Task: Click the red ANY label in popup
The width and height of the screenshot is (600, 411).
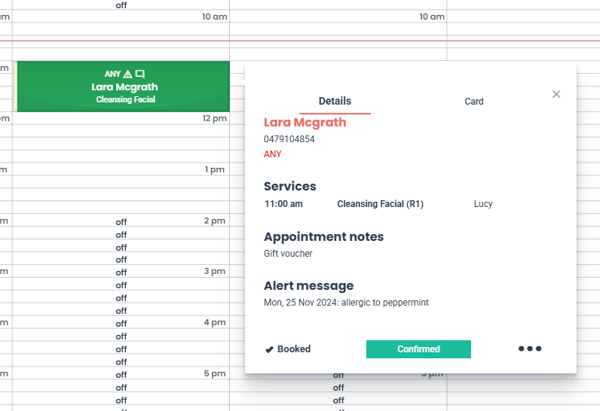Action: (x=273, y=155)
